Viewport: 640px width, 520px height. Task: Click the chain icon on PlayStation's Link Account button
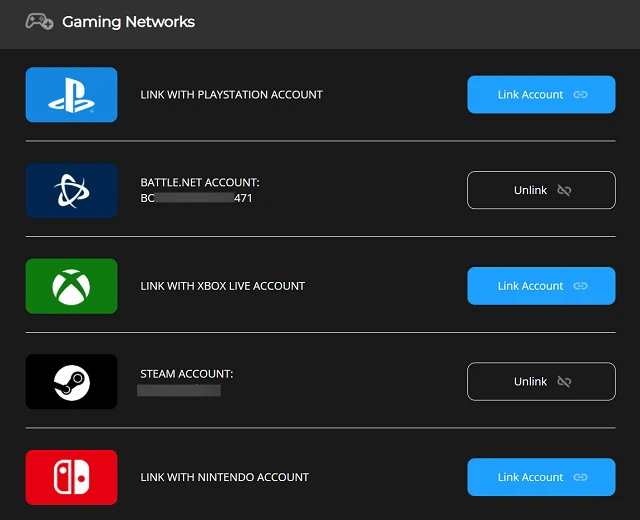click(x=580, y=95)
